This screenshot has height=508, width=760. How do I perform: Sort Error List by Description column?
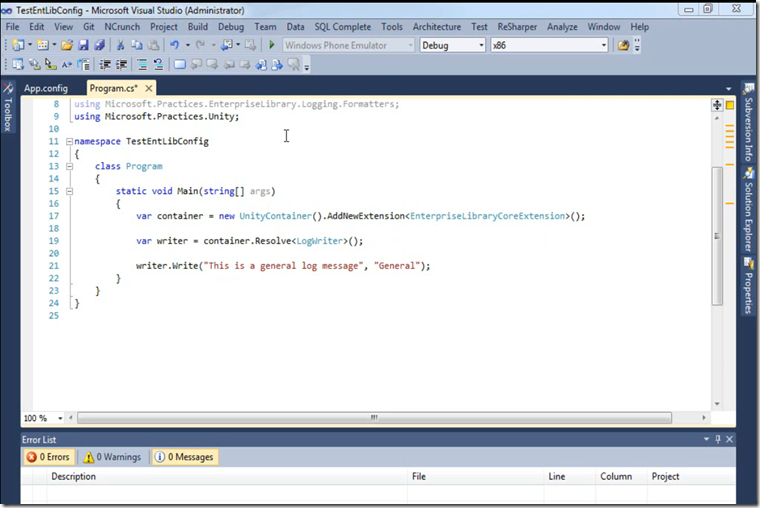pos(227,476)
